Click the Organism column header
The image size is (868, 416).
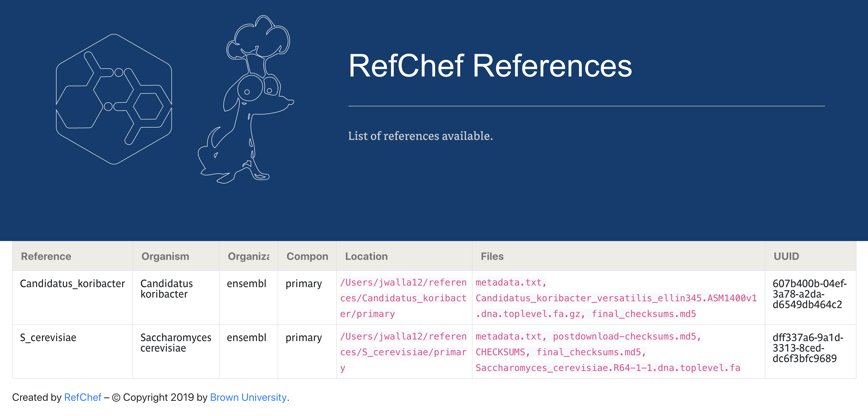[x=176, y=256]
